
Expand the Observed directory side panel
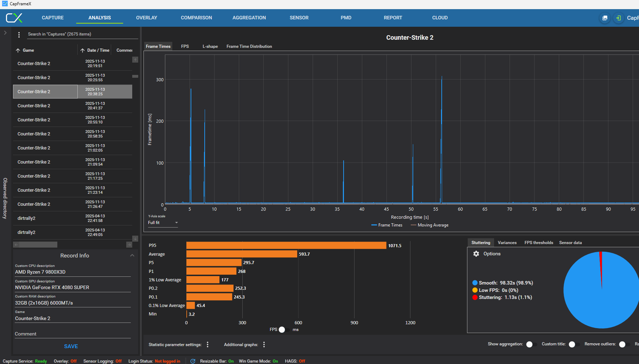5,33
